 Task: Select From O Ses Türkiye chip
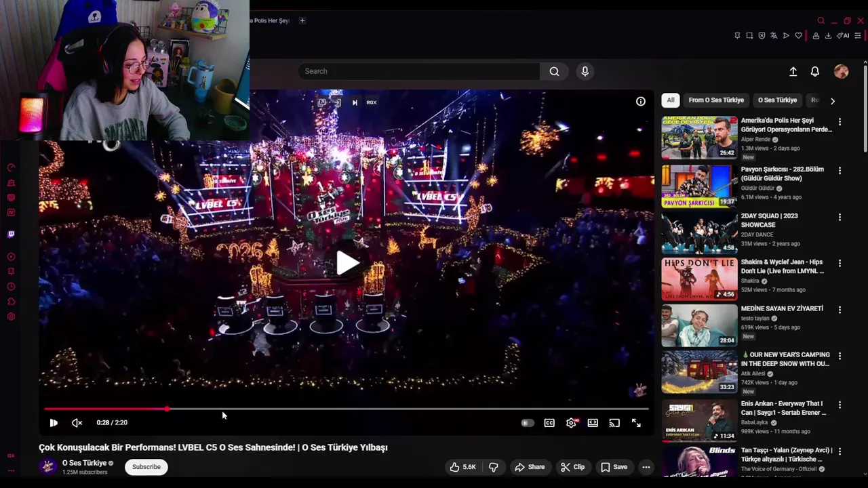tap(716, 100)
